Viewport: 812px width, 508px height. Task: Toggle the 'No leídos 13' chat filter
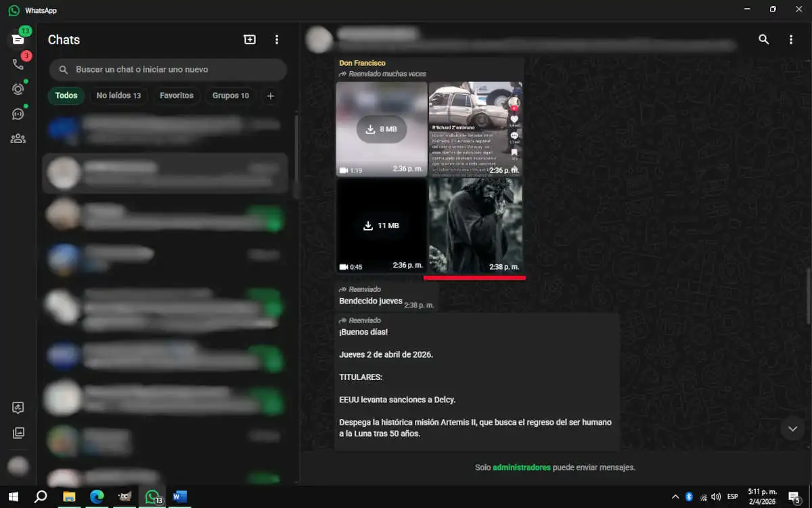coord(118,96)
